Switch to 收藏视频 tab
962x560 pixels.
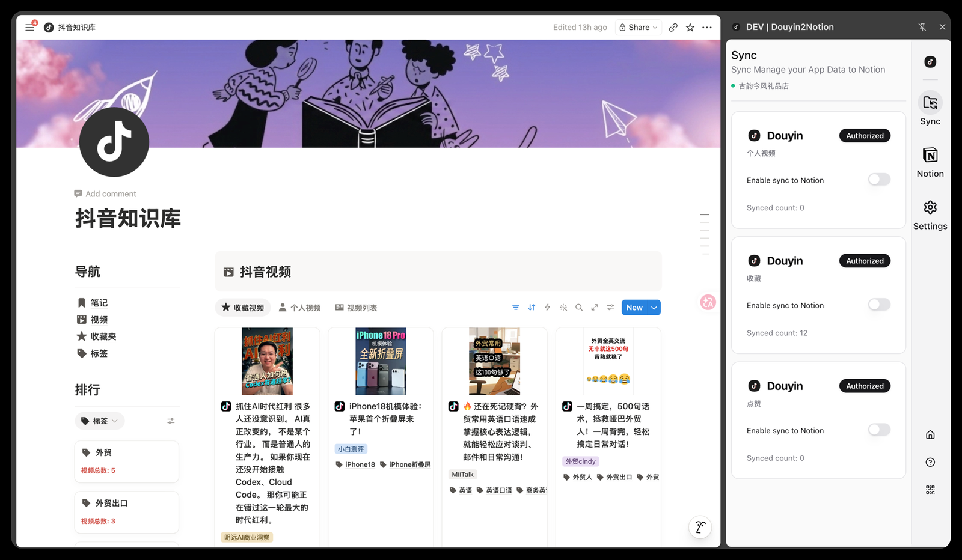[243, 308]
